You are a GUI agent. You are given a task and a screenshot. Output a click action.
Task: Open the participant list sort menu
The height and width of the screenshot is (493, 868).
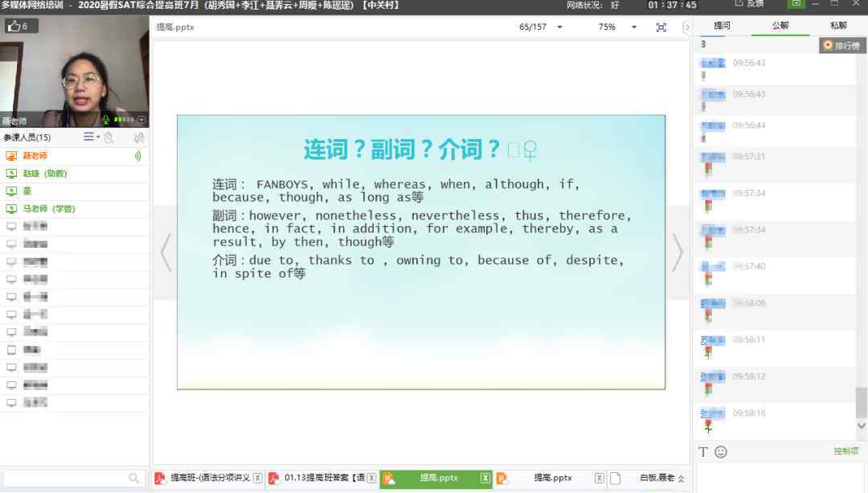tap(92, 137)
